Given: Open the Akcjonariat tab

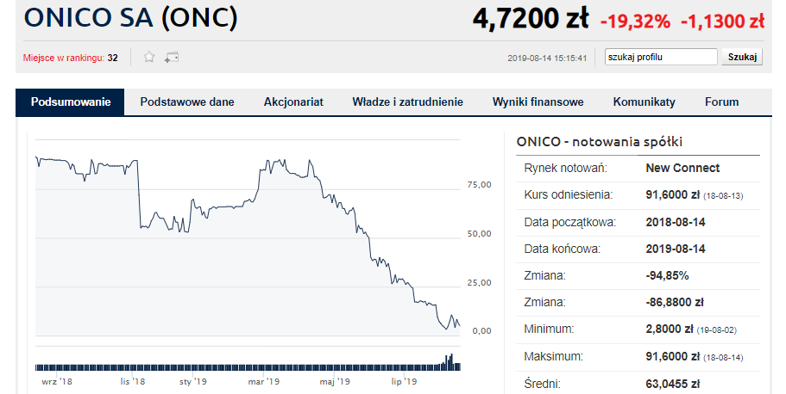Looking at the screenshot, I should pos(293,102).
